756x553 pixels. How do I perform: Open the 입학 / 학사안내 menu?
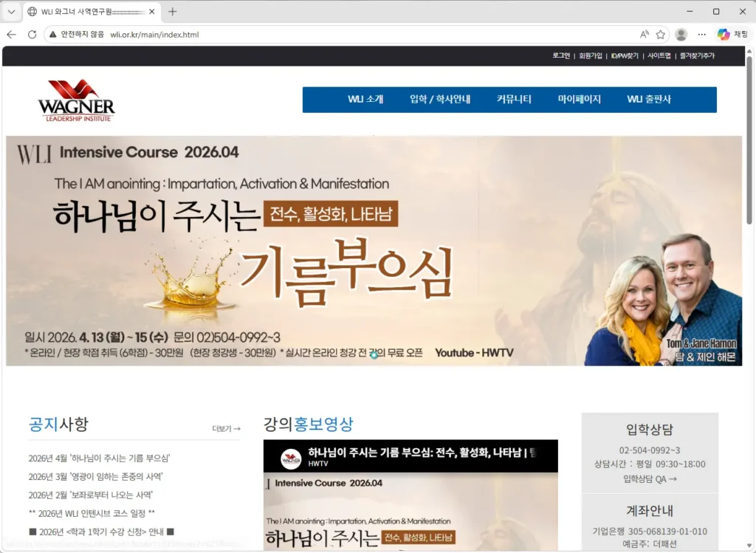click(x=440, y=100)
